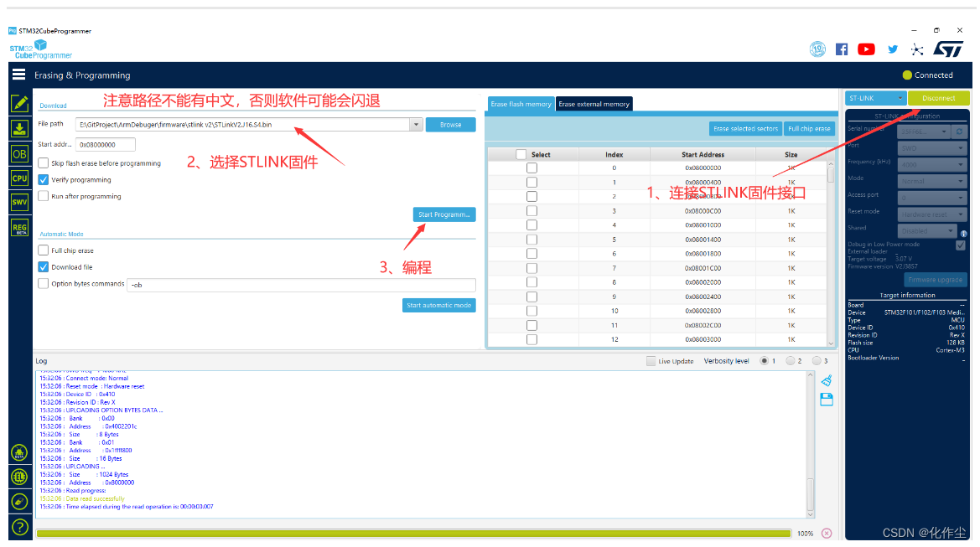Open the ST Twitter icon
The height and width of the screenshot is (547, 980).
[x=893, y=49]
